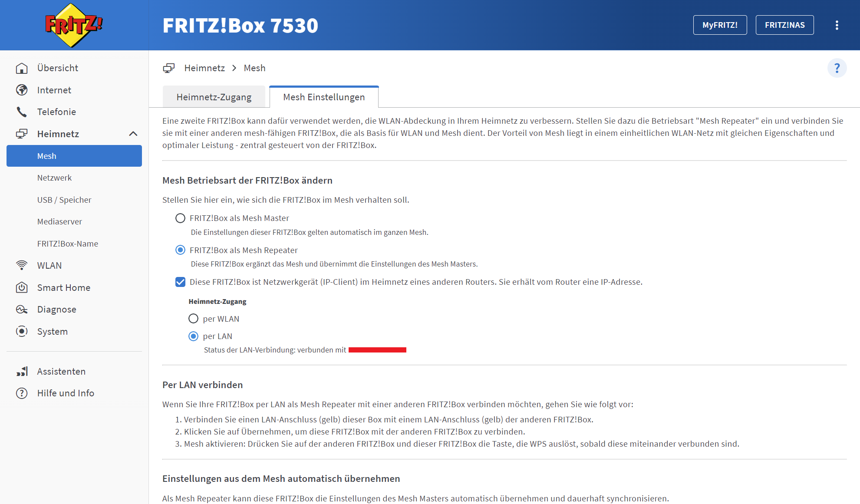The height and width of the screenshot is (504, 860).
Task: Switch to the Heimnetz-Zugang tab
Action: pyautogui.click(x=214, y=97)
